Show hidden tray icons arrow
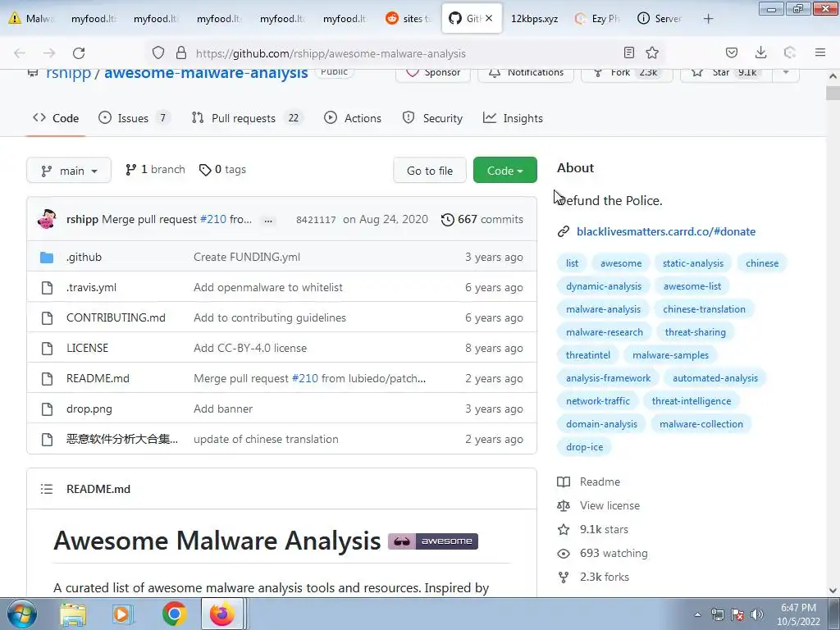 (x=697, y=614)
